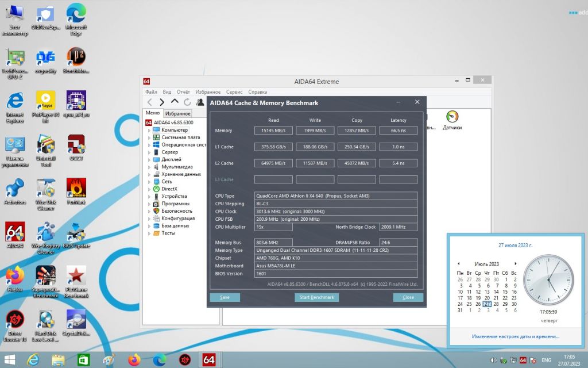Open the Датчики (Sensors) icon in AIDA64
Screen dimensions: 588x368
(452, 120)
